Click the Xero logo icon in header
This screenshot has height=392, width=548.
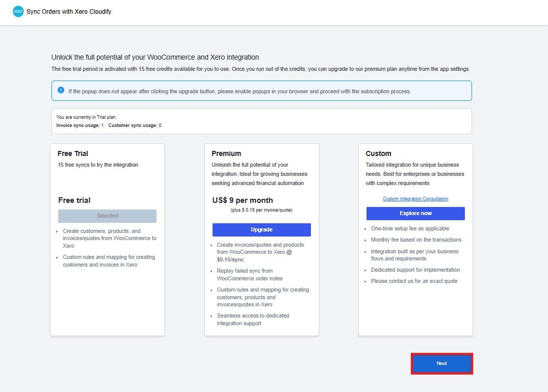18,12
